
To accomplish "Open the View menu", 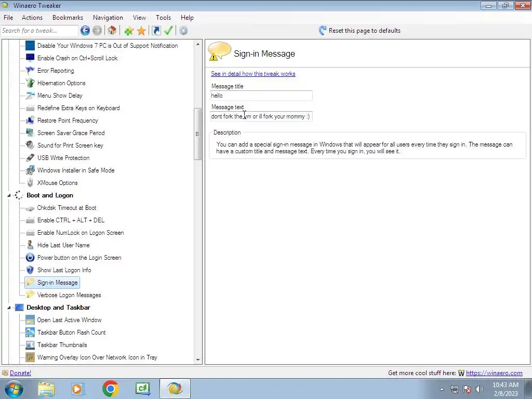I will pos(139,18).
